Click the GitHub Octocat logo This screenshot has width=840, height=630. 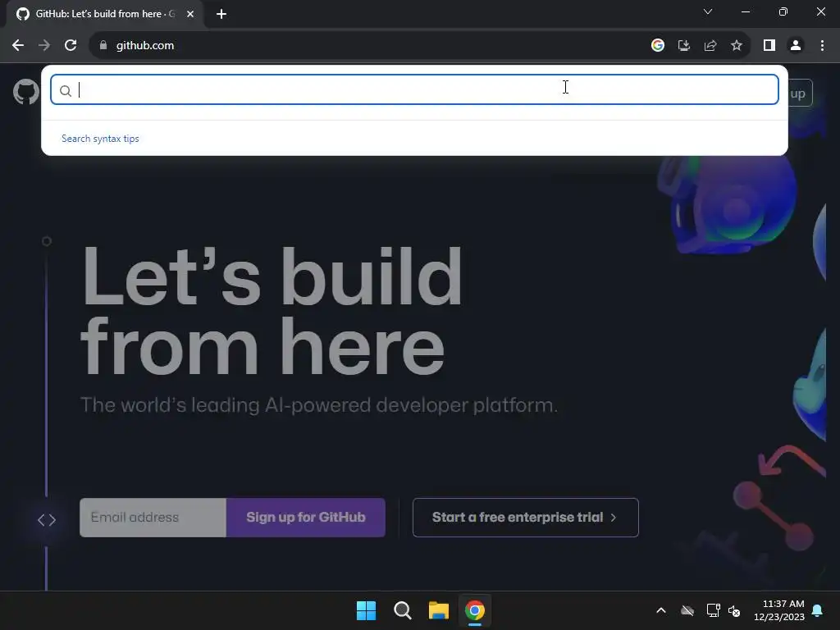coord(25,92)
